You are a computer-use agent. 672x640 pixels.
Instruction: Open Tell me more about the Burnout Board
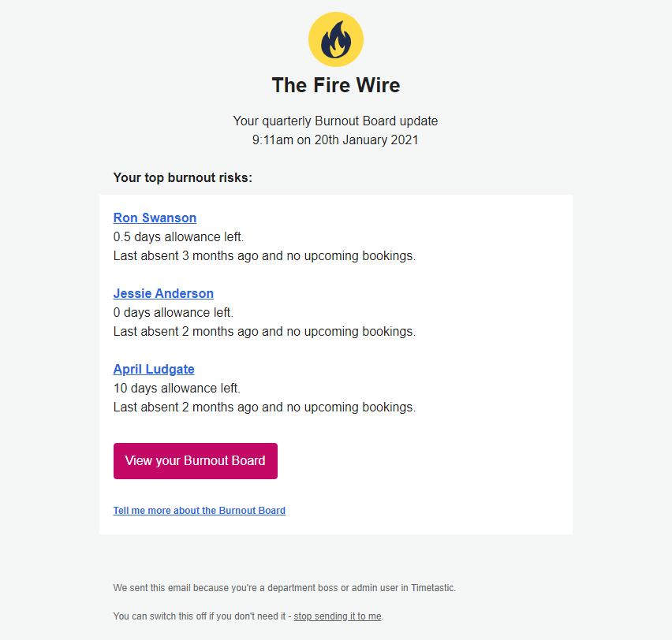pyautogui.click(x=200, y=511)
